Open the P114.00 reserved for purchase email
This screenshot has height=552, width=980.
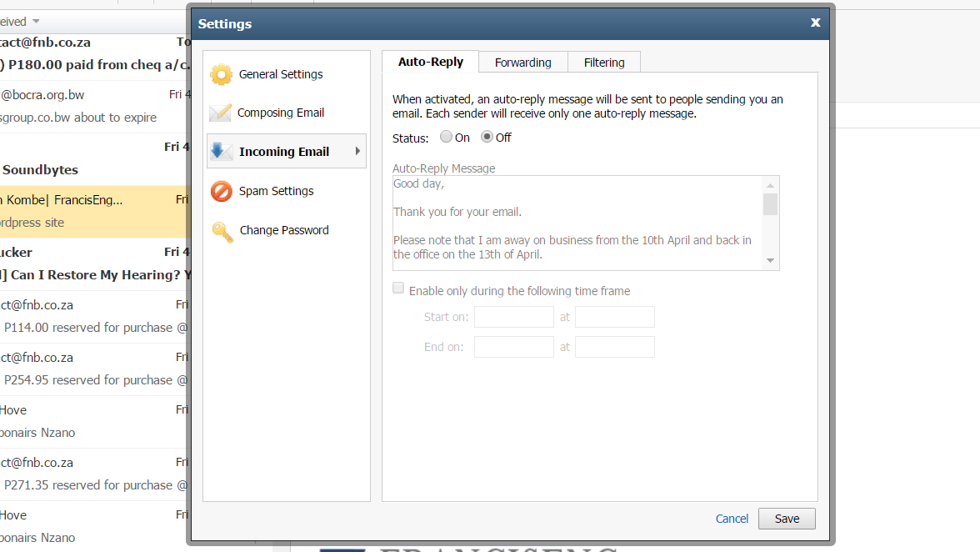(x=93, y=316)
